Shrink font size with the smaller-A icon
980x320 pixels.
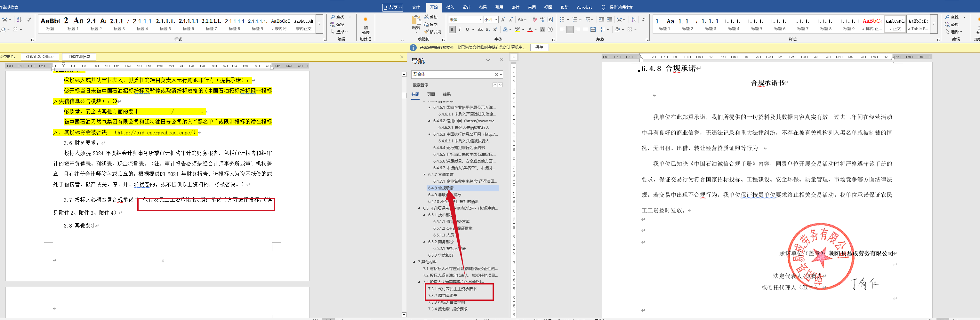(511, 20)
